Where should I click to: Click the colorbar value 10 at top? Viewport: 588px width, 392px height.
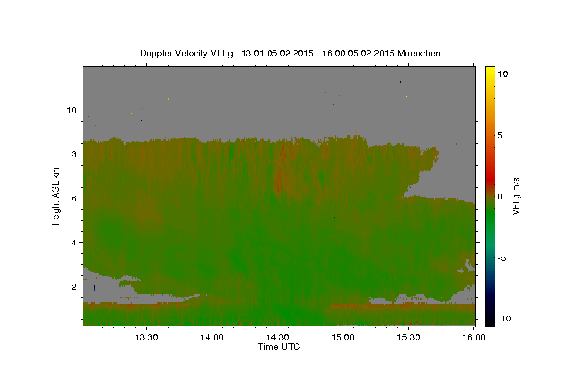tap(503, 74)
